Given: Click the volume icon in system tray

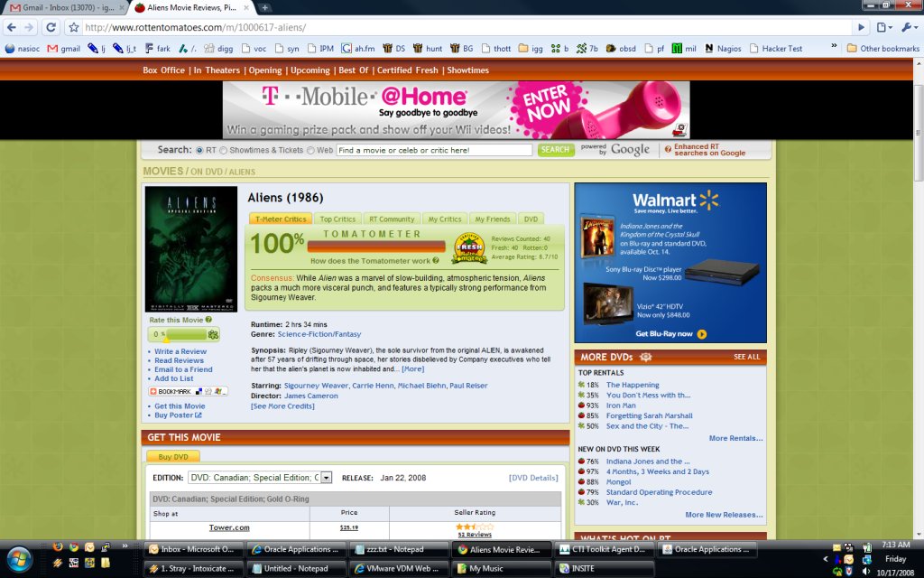Looking at the screenshot, I should pyautogui.click(x=866, y=571).
